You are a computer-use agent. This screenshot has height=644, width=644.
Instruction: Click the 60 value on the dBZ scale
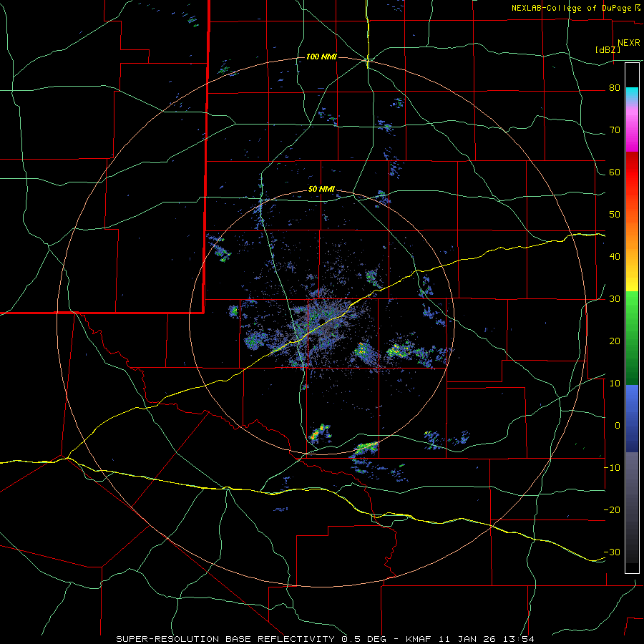(x=615, y=172)
